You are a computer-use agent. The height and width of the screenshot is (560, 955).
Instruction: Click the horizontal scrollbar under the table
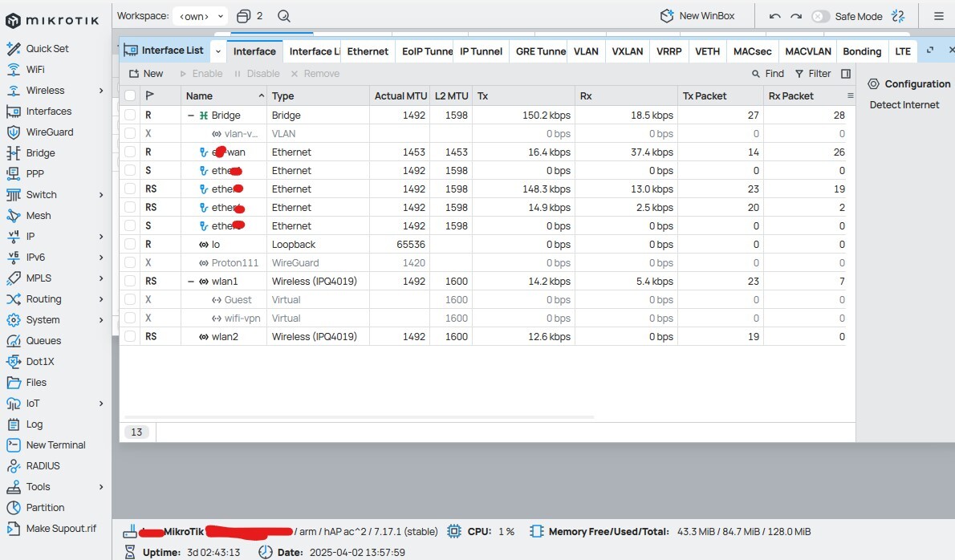click(359, 417)
